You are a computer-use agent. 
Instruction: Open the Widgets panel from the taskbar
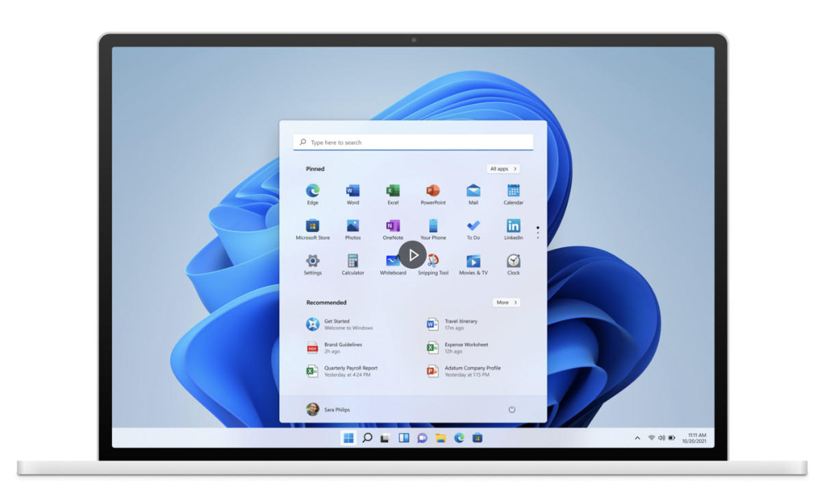(404, 438)
